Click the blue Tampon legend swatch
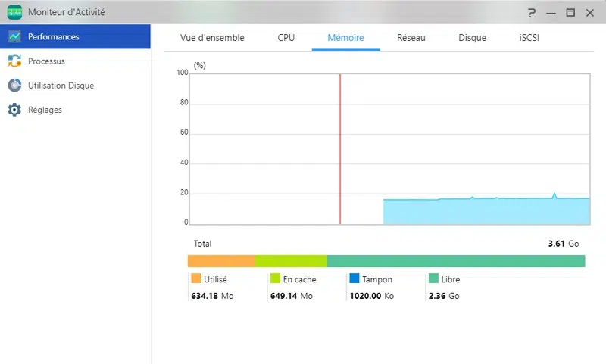The height and width of the screenshot is (364, 606). tap(355, 278)
